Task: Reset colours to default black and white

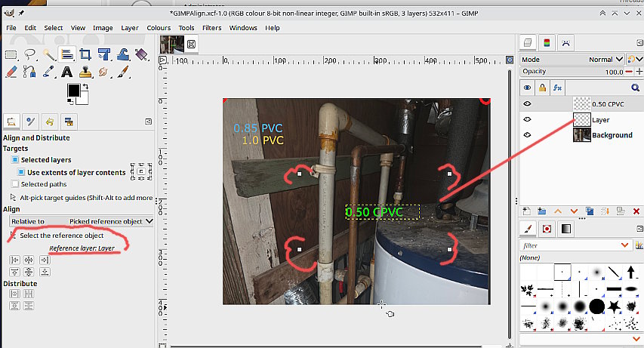Action: (71, 101)
